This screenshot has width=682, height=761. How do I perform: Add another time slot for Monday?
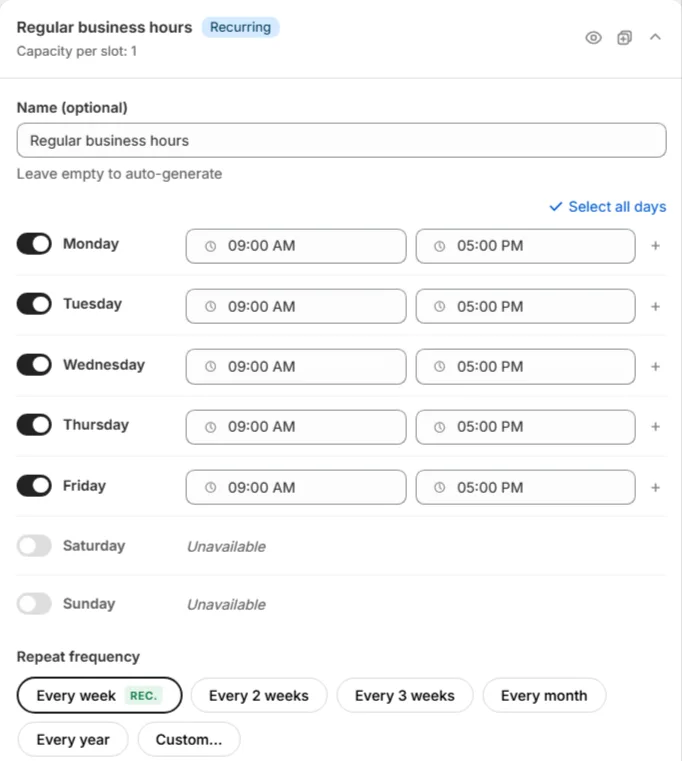(x=655, y=246)
